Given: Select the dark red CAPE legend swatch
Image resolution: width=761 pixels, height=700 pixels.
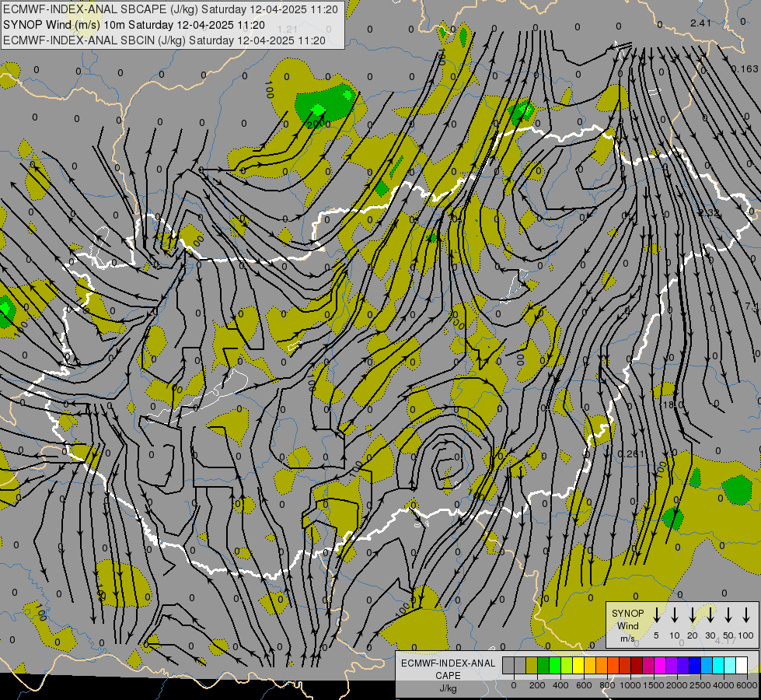Looking at the screenshot, I should (x=637, y=665).
